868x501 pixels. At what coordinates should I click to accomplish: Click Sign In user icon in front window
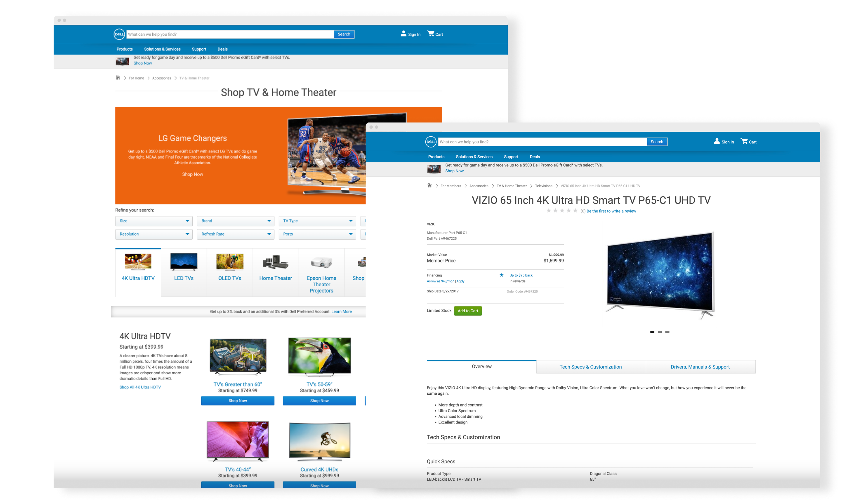pyautogui.click(x=717, y=141)
